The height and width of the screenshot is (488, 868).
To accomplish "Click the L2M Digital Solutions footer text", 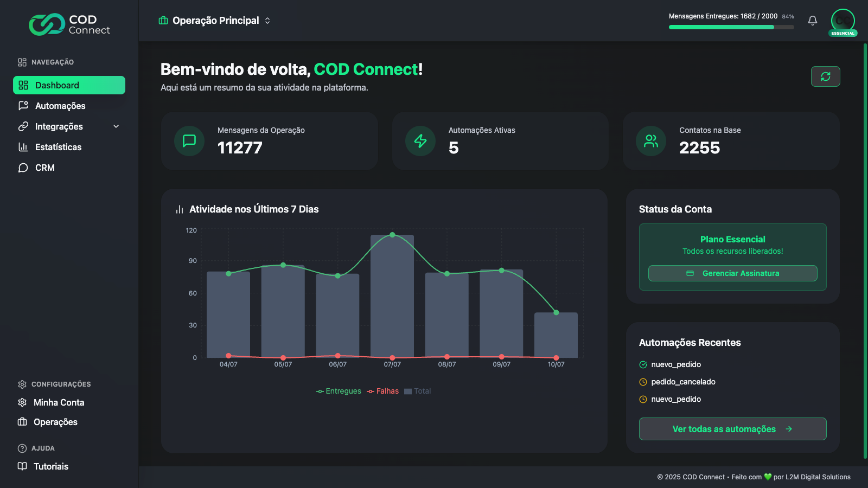I will 818,477.
